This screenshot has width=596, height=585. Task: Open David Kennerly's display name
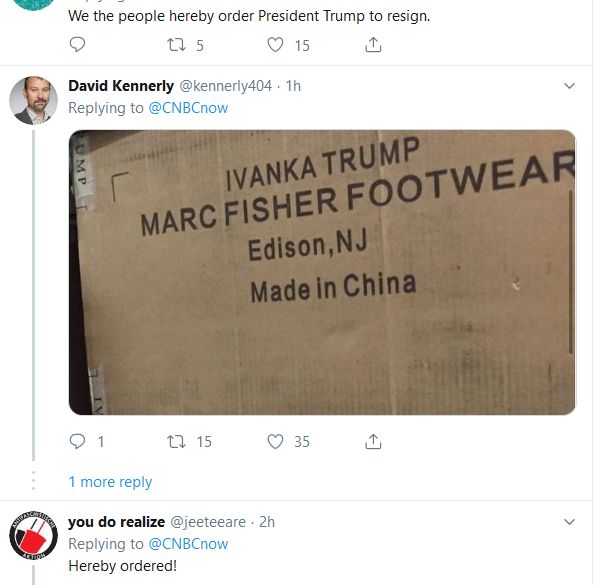point(121,86)
